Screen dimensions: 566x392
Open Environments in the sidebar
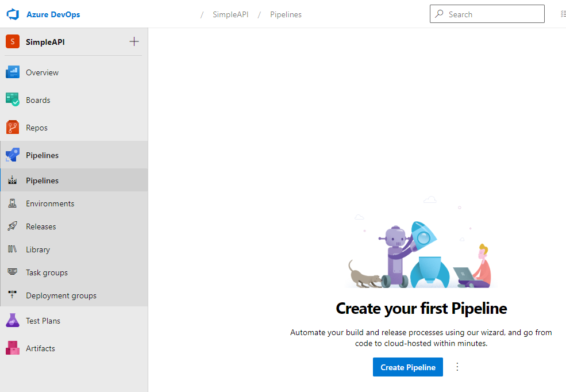point(50,203)
